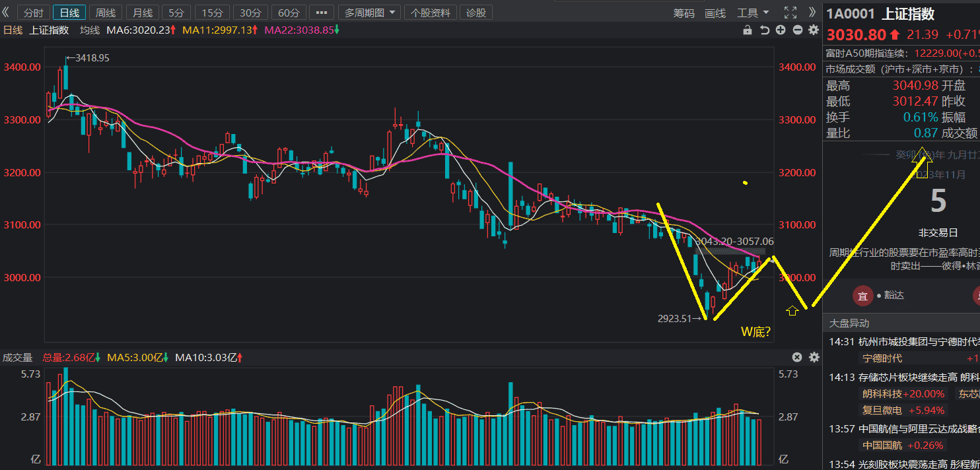The width and height of the screenshot is (980, 470).
Task: Click the chart lock icon
Action: click(x=748, y=30)
